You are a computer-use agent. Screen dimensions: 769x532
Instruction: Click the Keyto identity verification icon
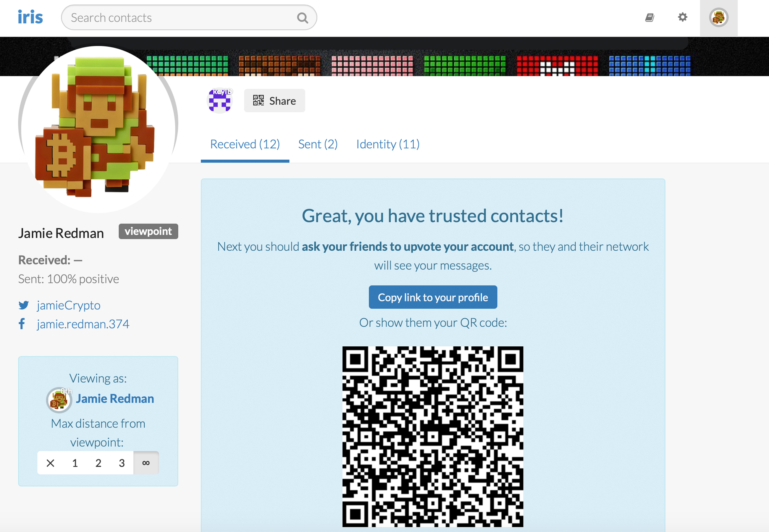[x=219, y=101]
